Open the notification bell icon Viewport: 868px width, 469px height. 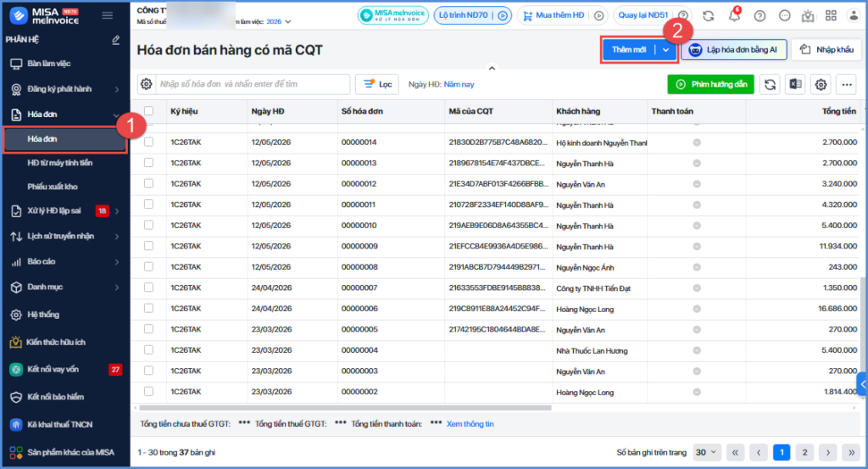coord(734,15)
